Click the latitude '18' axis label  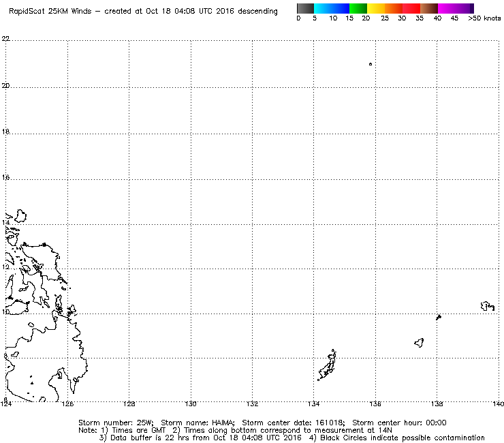point(5,132)
